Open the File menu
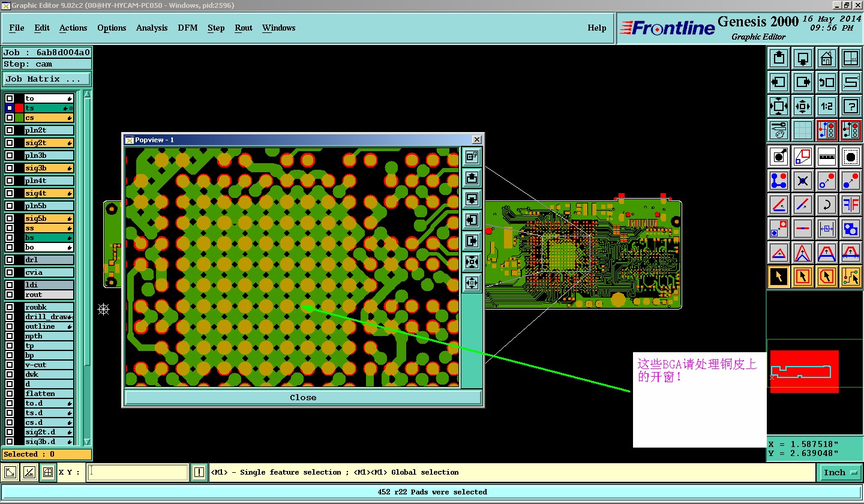Screen dimensions: 864x504 tap(17, 28)
